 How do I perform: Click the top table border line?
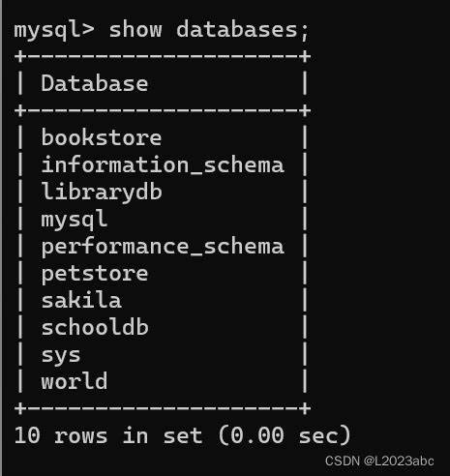pos(163,57)
